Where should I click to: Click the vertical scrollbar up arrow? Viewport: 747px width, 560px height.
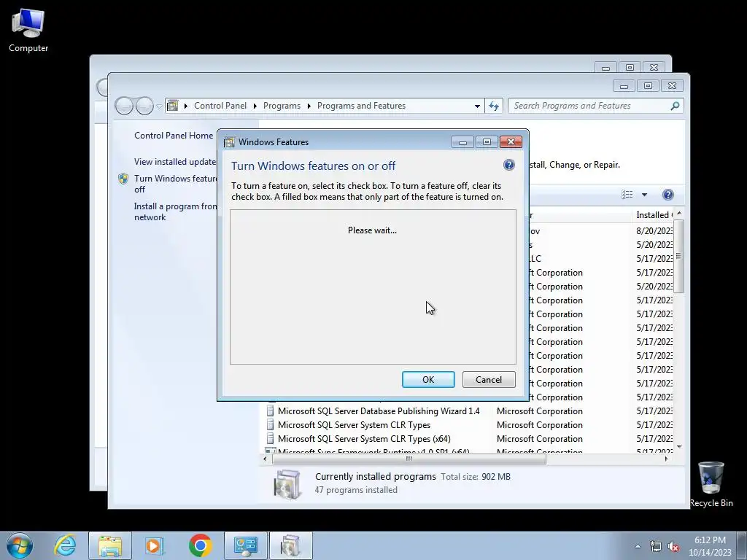click(x=679, y=214)
